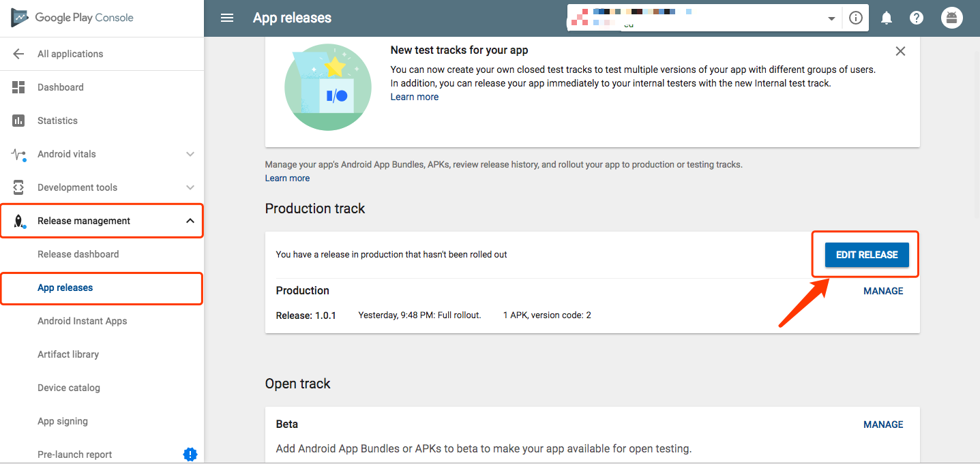The height and width of the screenshot is (464, 980).
Task: Click the Development tools code icon
Action: click(18, 187)
